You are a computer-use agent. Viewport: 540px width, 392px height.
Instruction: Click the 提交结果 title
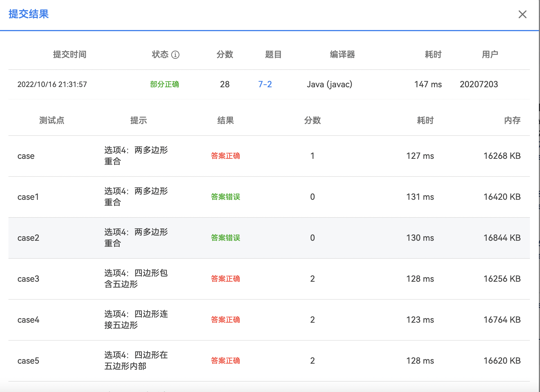coord(29,14)
